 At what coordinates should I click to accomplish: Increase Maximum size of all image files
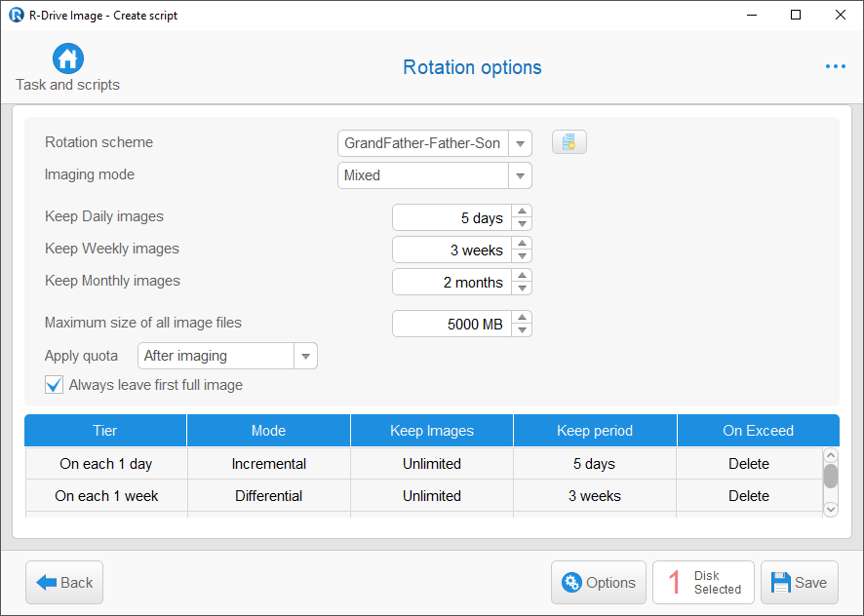[522, 318]
